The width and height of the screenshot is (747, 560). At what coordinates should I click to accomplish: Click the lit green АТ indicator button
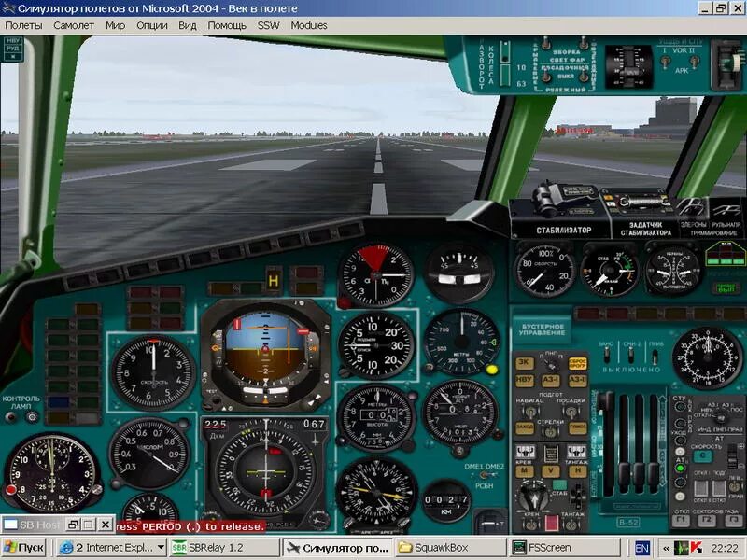pos(681,469)
